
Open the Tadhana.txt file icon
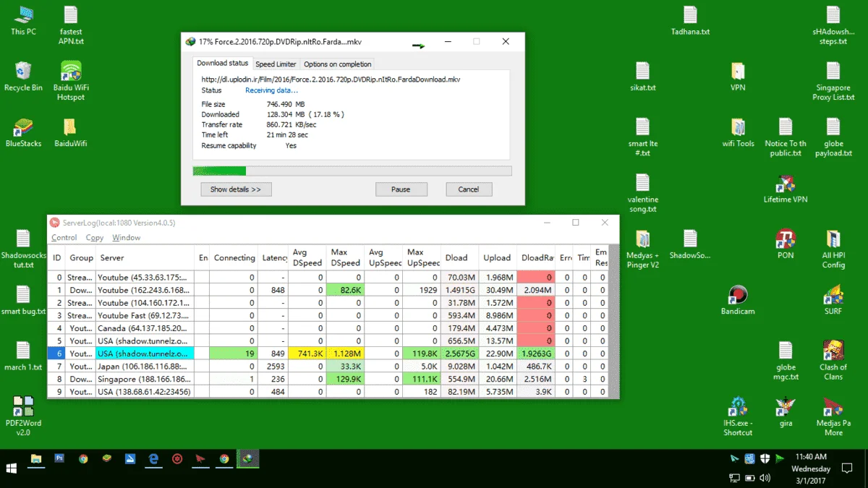tap(690, 20)
